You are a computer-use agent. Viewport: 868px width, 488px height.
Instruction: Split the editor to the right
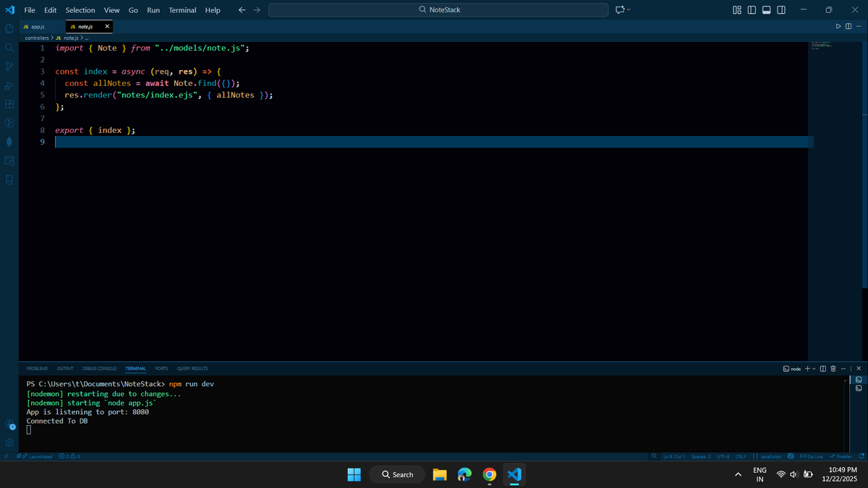[848, 27]
